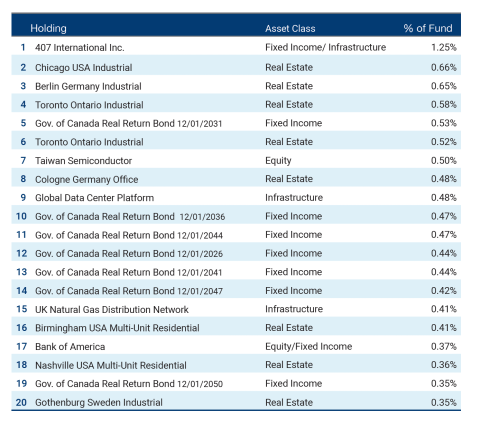This screenshot has height=430, width=480.
Task: Click Equity asset class for Taiwan Semiconductor
Action: point(278,161)
